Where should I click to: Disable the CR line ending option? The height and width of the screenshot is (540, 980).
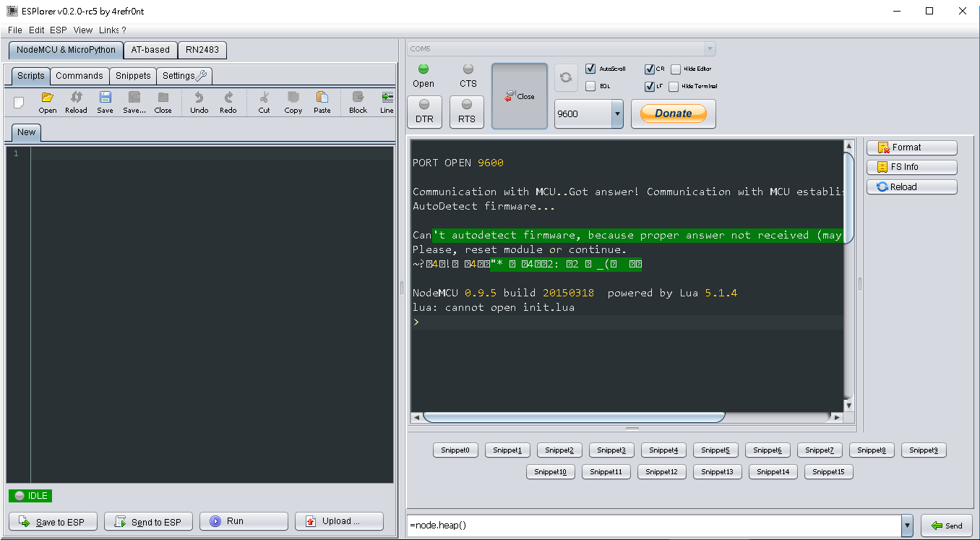(x=650, y=68)
